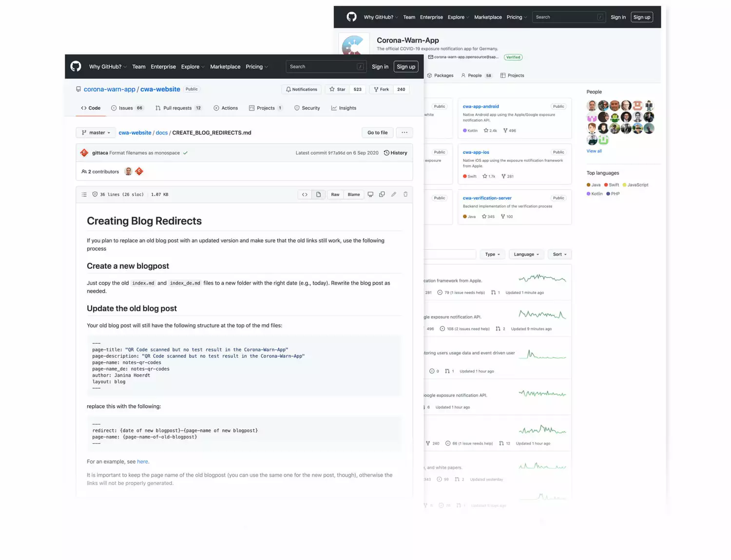Click commit status green check mark
The width and height of the screenshot is (731, 560).
point(185,153)
